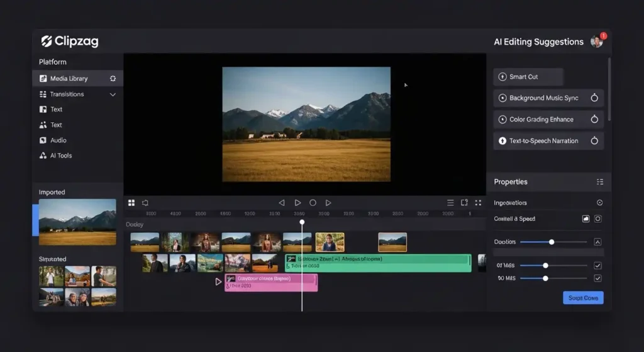
Task: Click the play triangle beside the pink clip
Action: [218, 281]
